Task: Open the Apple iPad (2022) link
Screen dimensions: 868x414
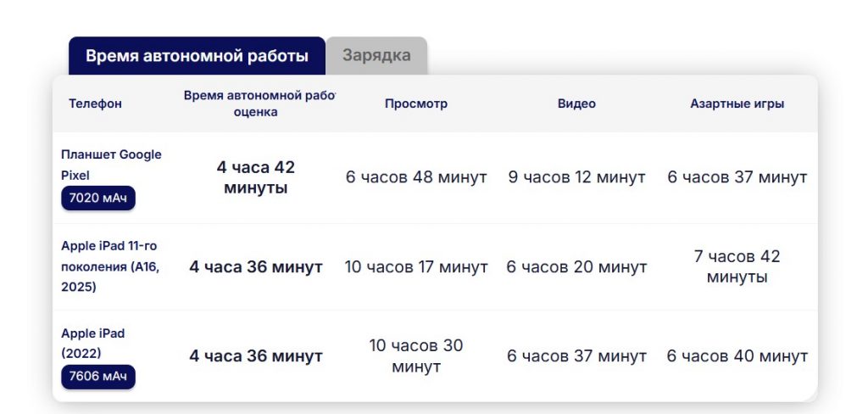Action: point(92,343)
